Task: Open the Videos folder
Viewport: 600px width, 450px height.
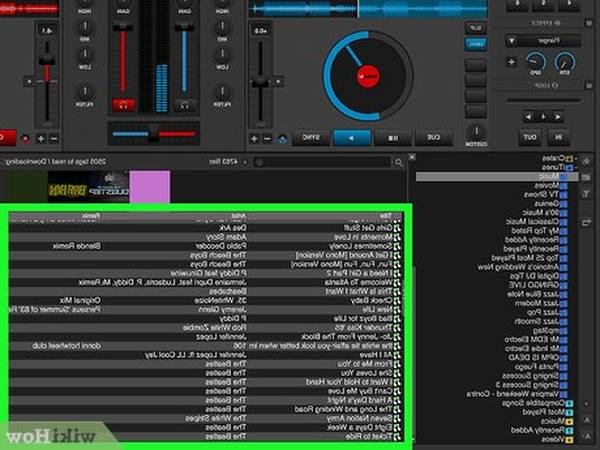Action: tap(557, 440)
